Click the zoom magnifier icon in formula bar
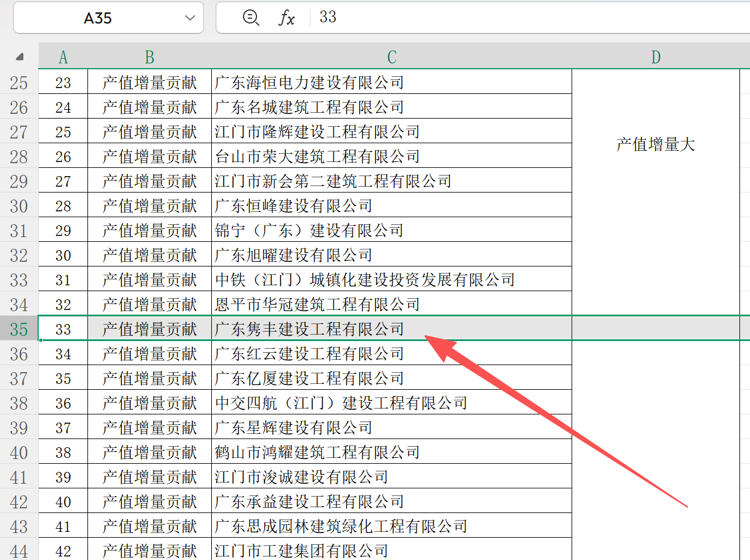 (x=251, y=18)
